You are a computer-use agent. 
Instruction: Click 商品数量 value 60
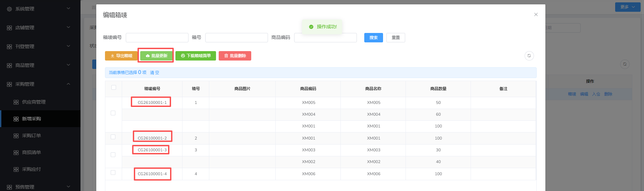(x=438, y=114)
